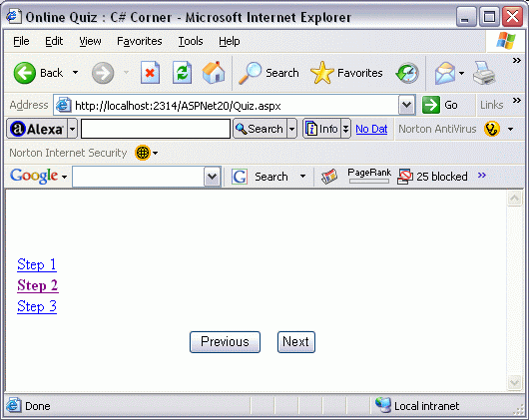Click the Google G Search button
Screen dimensions: 529x420
(240, 177)
